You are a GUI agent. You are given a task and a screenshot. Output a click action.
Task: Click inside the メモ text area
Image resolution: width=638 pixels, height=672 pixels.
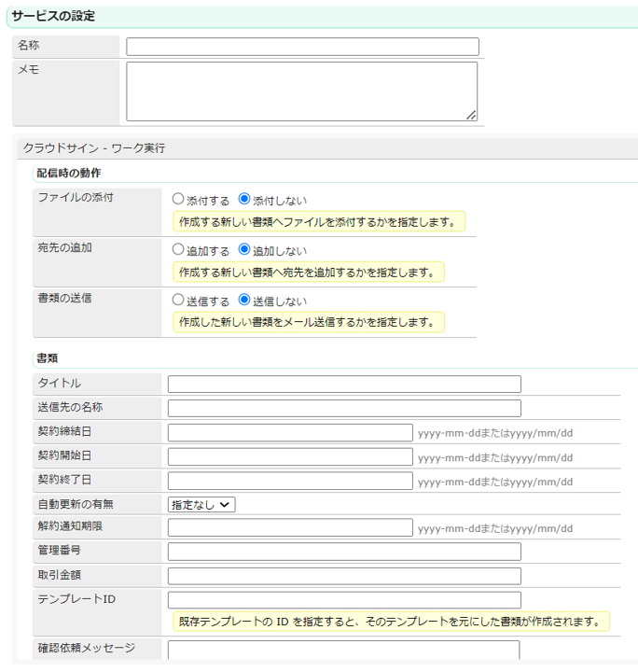click(x=301, y=91)
